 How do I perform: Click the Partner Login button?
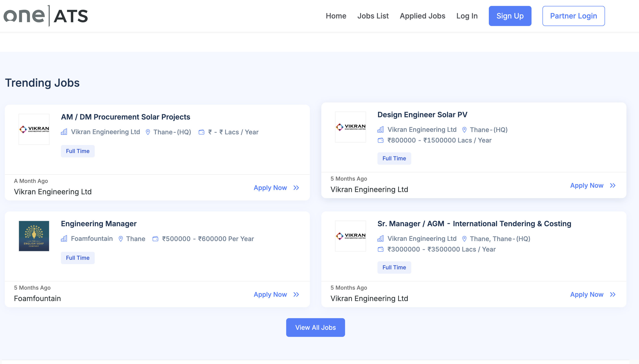573,16
